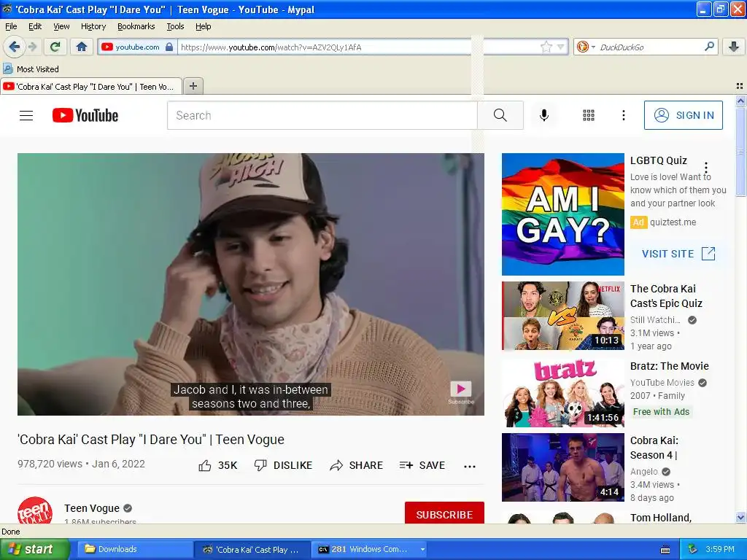Click VISIT SITE ad link
The image size is (747, 560).
point(678,254)
